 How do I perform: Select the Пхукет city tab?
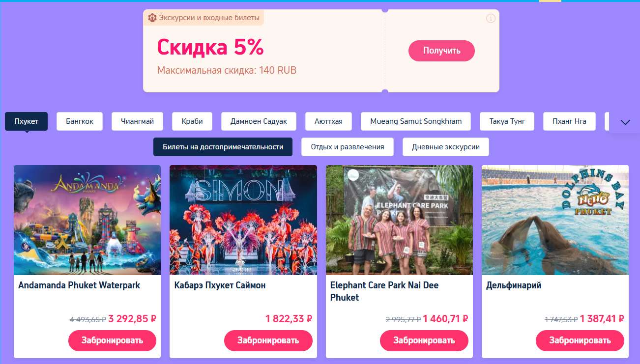[x=27, y=121]
